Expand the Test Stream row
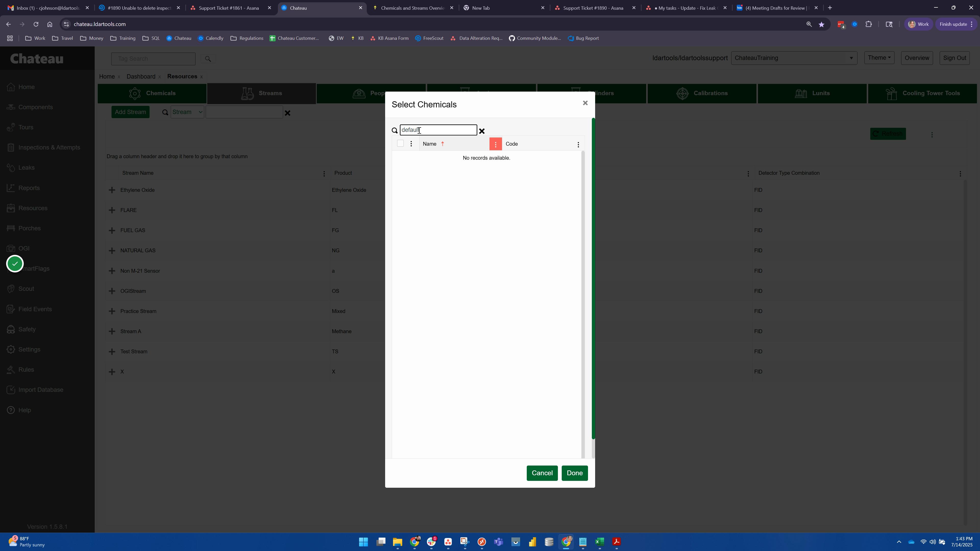 (112, 352)
